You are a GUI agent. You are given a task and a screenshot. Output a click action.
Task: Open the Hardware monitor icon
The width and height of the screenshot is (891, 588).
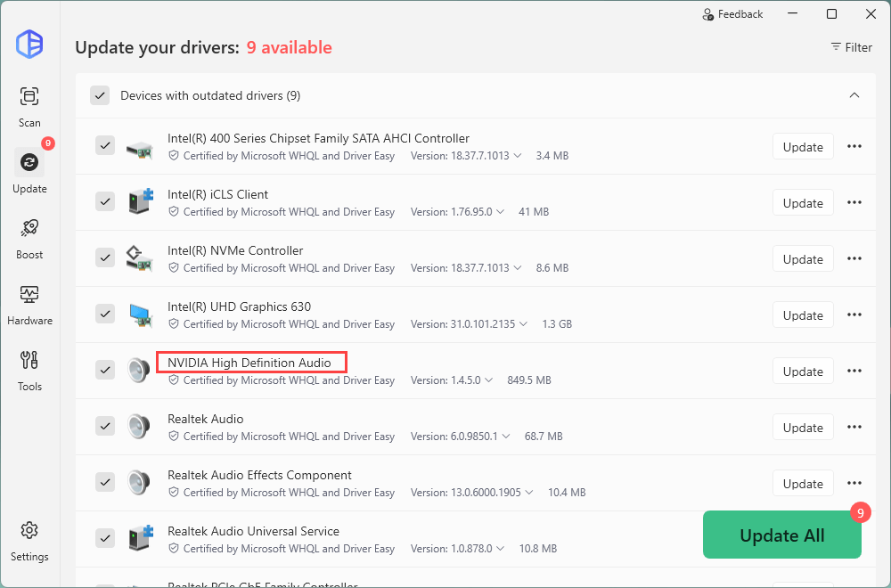tap(29, 294)
